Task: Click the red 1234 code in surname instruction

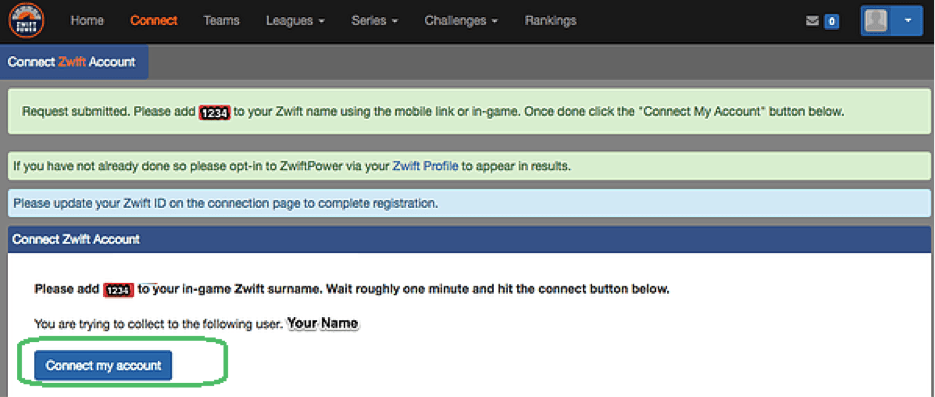Action: (119, 290)
